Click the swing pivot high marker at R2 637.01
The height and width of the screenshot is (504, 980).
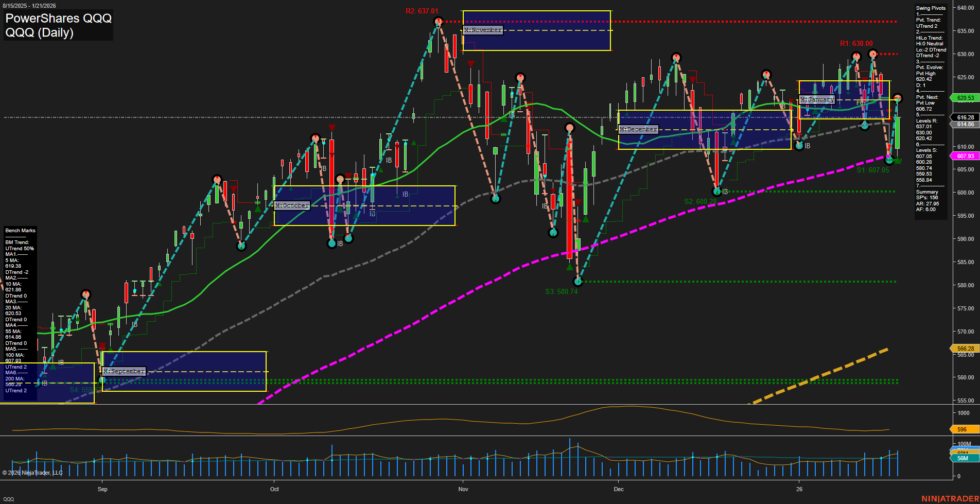click(x=438, y=22)
